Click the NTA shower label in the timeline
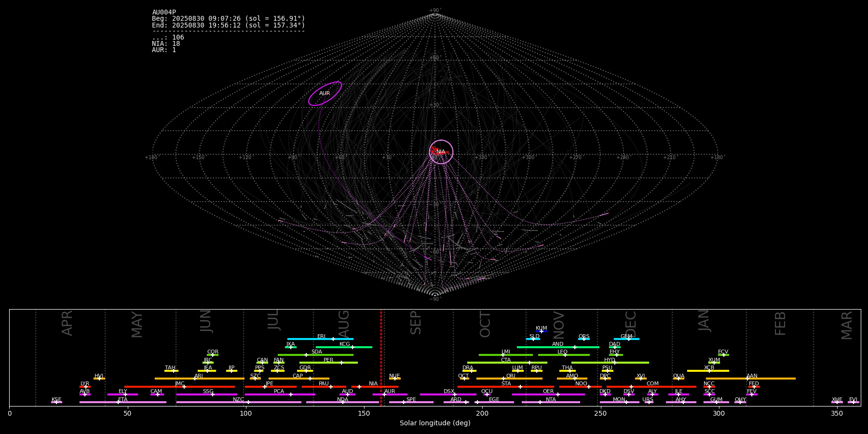 (551, 400)
